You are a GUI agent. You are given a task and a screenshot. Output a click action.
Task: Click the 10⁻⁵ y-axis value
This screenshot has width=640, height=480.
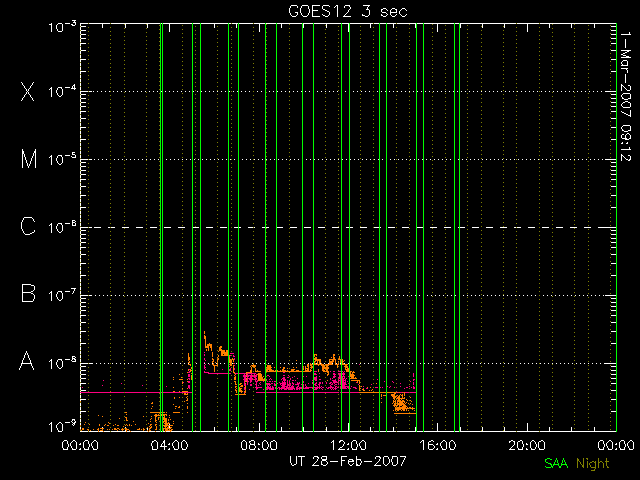tap(62, 159)
